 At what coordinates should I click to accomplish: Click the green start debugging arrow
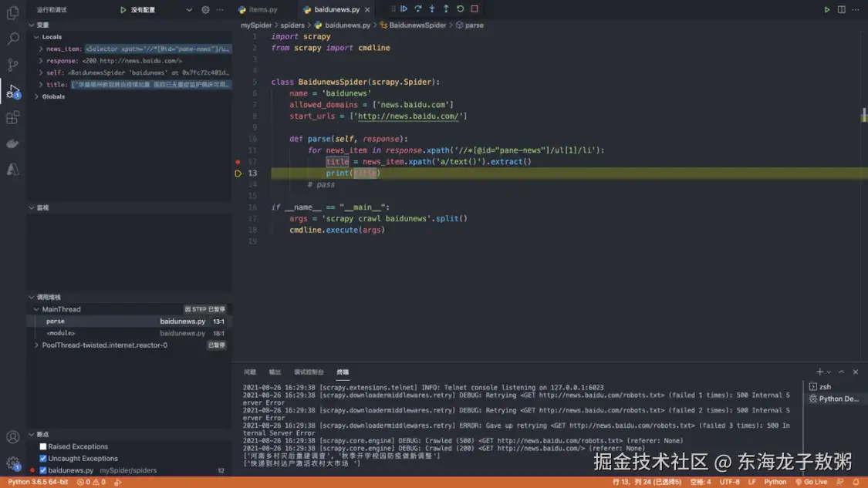[x=123, y=9]
